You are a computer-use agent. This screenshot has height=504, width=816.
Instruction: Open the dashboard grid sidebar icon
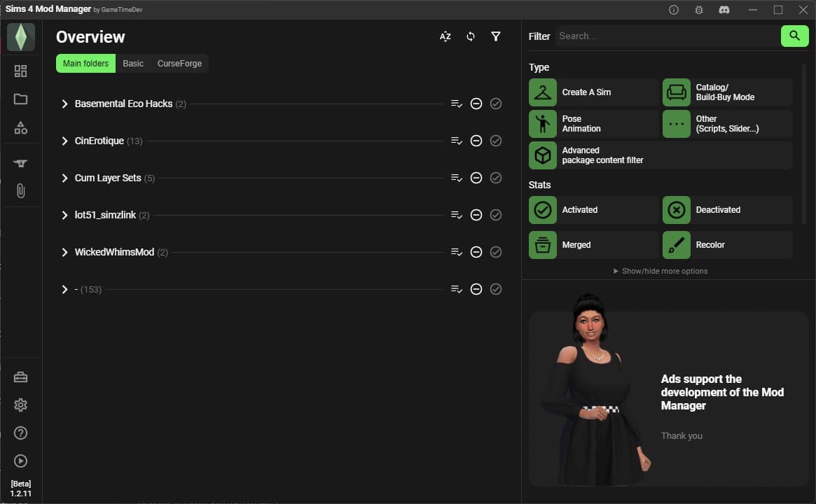click(20, 71)
